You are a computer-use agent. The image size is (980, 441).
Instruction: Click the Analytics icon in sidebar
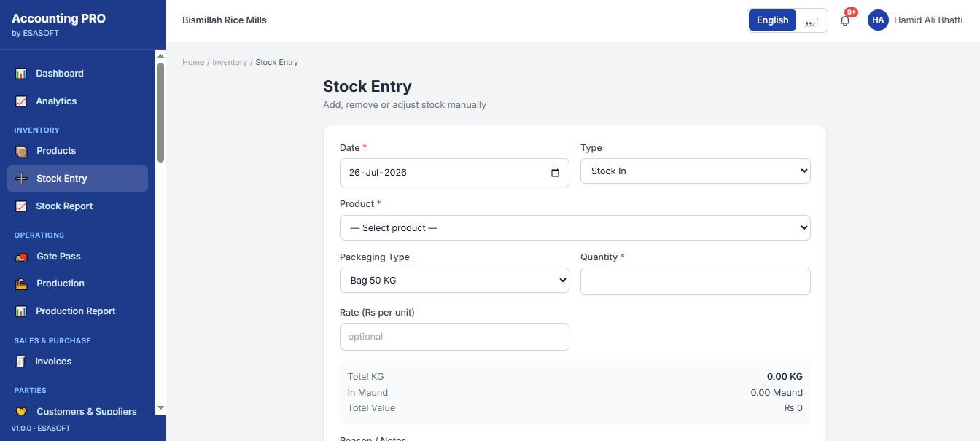click(x=21, y=101)
